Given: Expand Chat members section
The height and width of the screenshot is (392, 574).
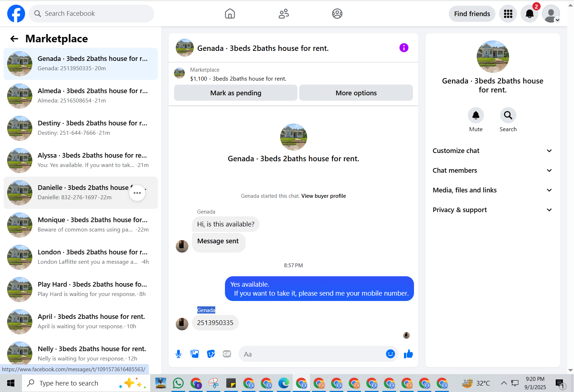Looking at the screenshot, I should point(493,171).
